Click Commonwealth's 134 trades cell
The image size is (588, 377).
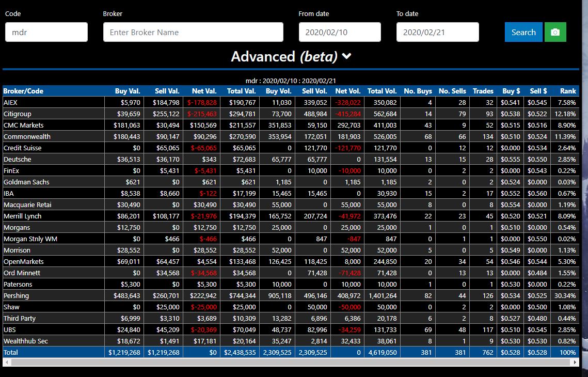[488, 136]
